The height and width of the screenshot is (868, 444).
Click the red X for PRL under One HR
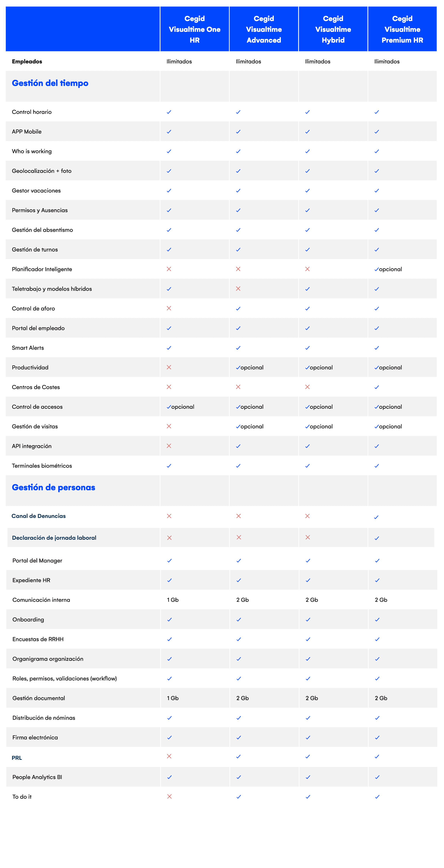[169, 757]
